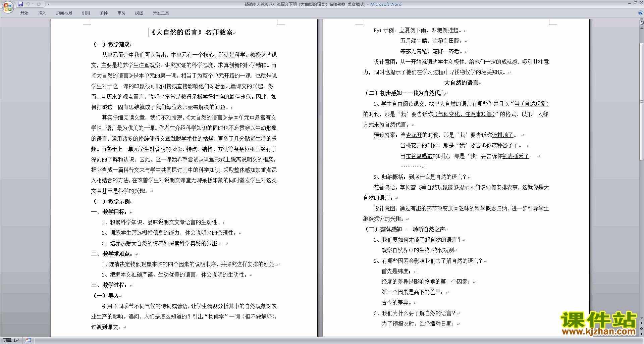Image resolution: width=644 pixels, height=344 pixels.
Task: Expand the Undo history dropdown arrow
Action: pyautogui.click(x=33, y=4)
